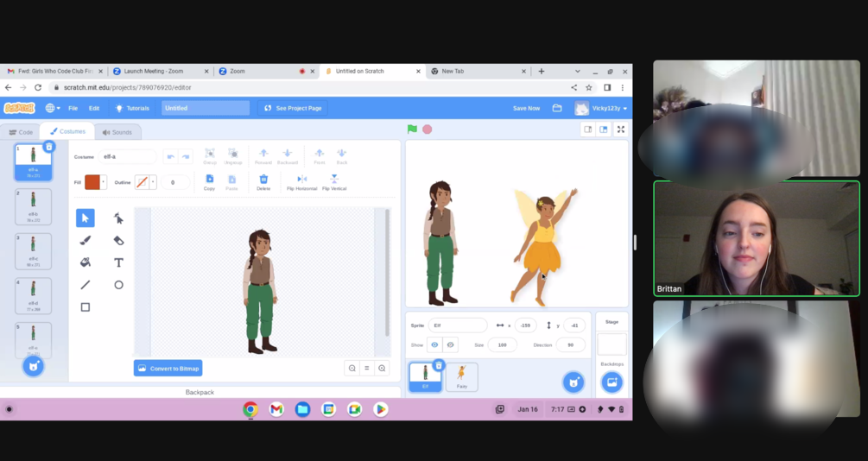Click See Project Page button
Viewport: 868px width, 461px height.
[x=292, y=108]
